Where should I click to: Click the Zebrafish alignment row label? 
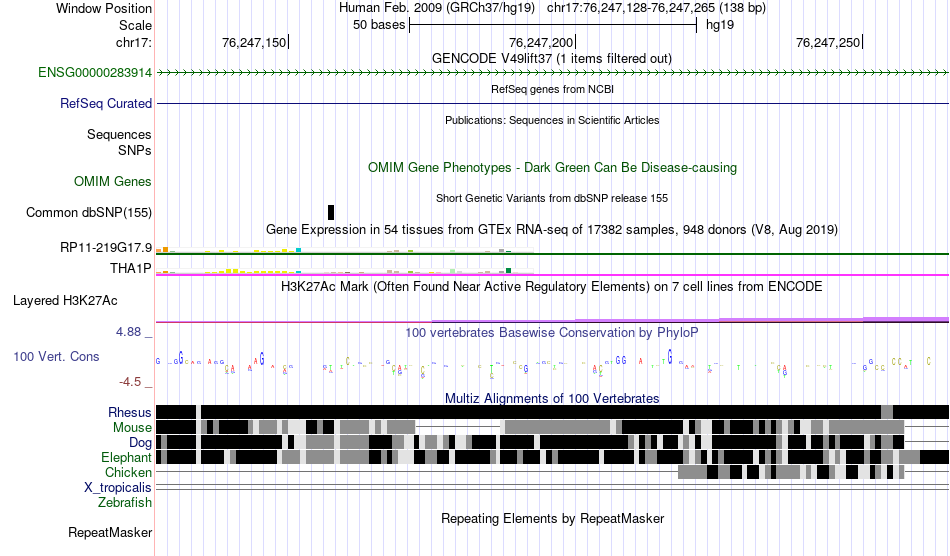click(125, 503)
